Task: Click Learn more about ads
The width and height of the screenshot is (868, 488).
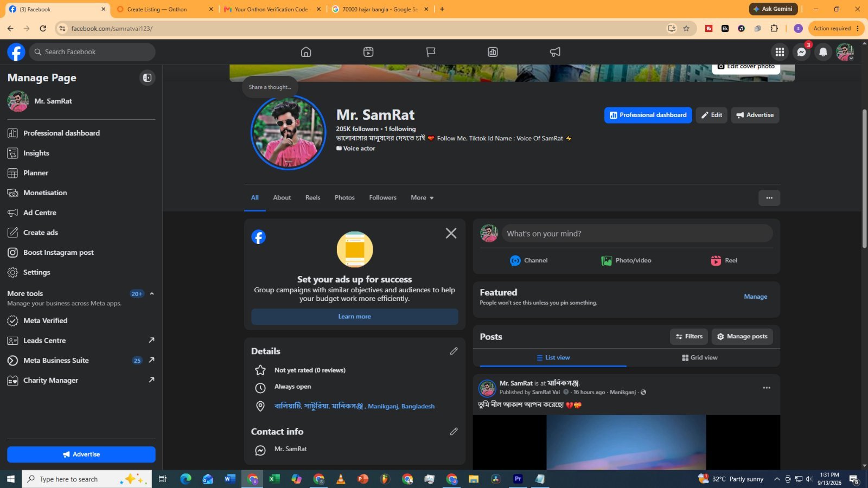Action: coord(355,317)
